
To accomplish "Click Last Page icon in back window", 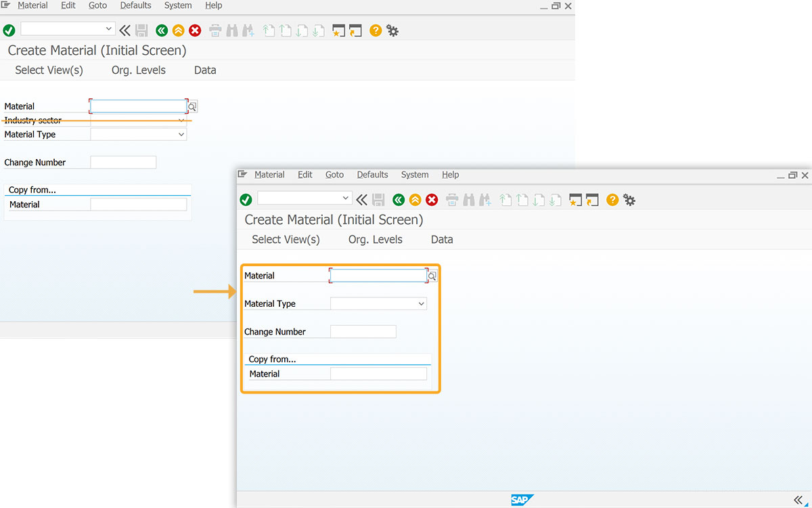I will (318, 30).
